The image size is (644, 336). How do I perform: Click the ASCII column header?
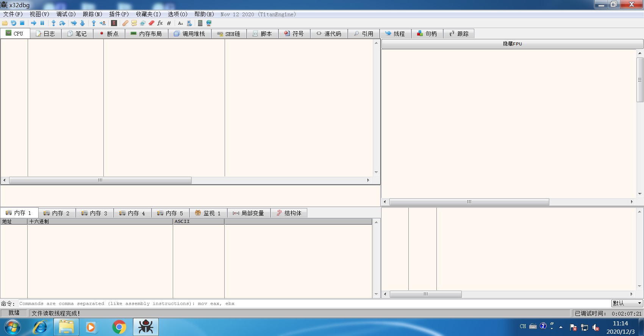pyautogui.click(x=199, y=221)
